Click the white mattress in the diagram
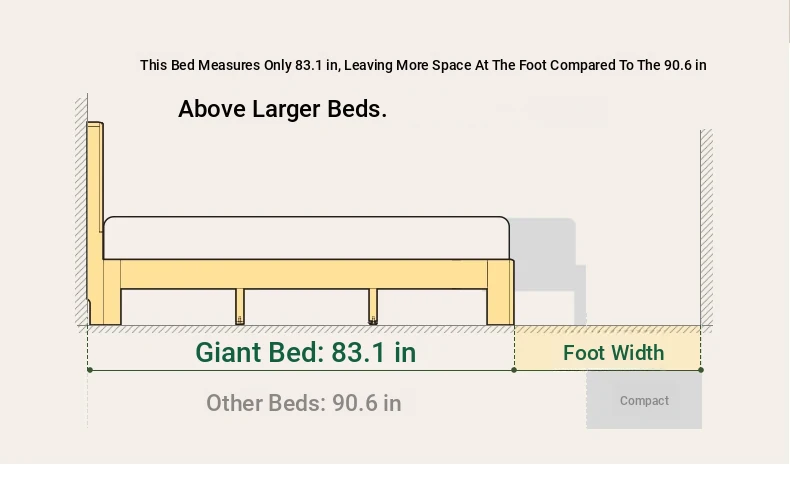790x497 pixels. [306, 238]
